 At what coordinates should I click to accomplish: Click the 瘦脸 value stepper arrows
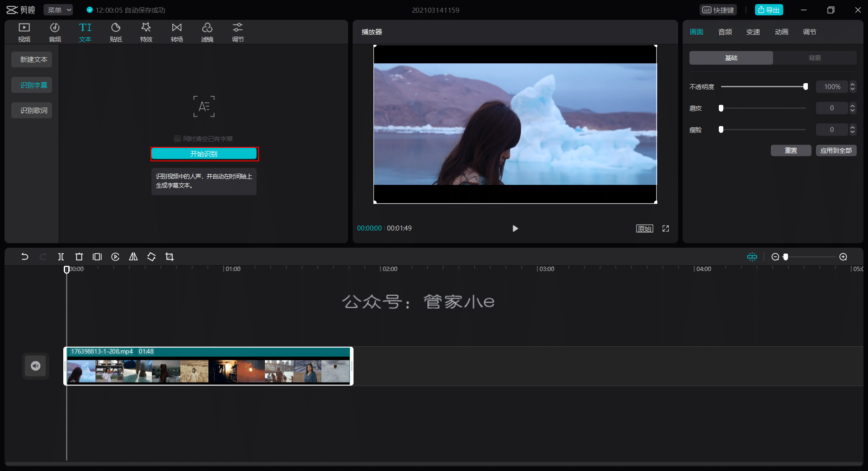pos(853,130)
